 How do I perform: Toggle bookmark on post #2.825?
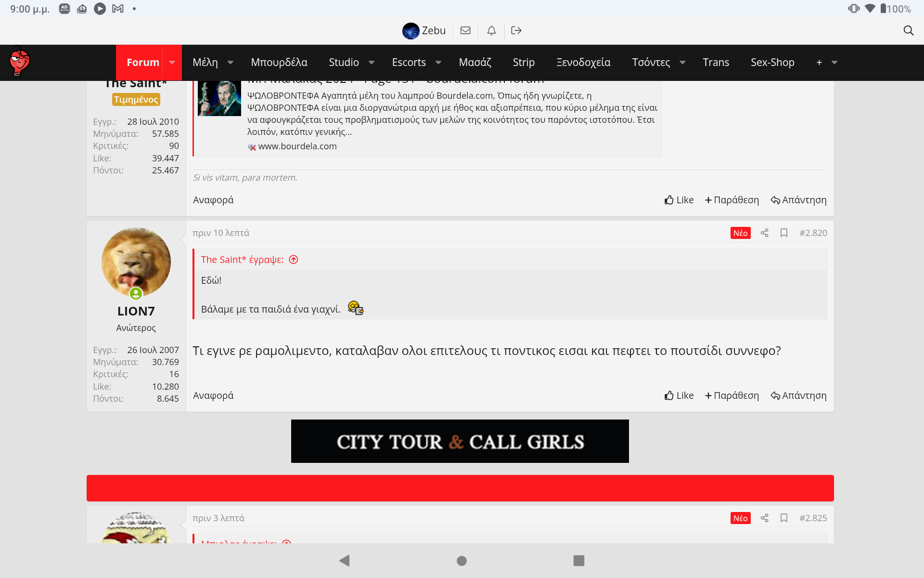click(x=784, y=518)
